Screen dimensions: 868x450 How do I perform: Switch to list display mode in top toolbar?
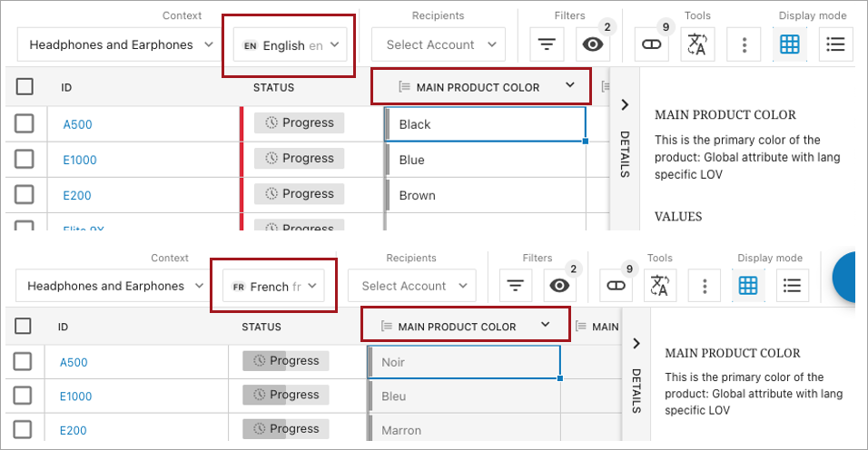click(x=836, y=44)
